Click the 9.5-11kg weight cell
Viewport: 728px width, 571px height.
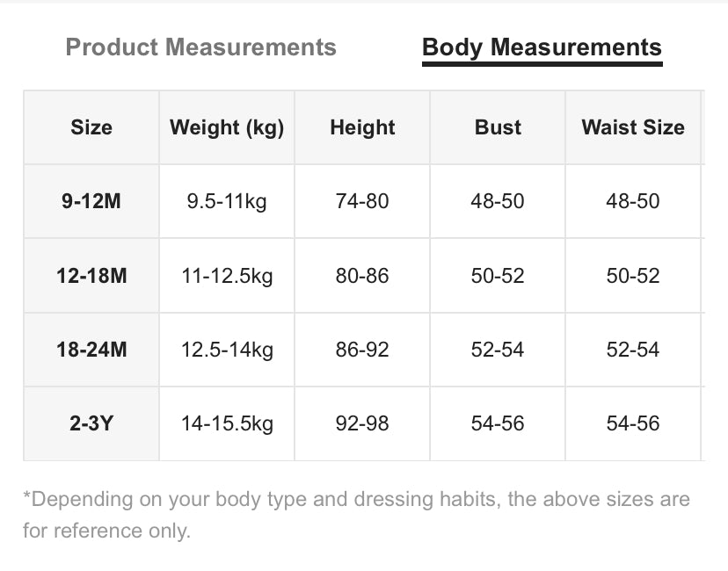227,201
